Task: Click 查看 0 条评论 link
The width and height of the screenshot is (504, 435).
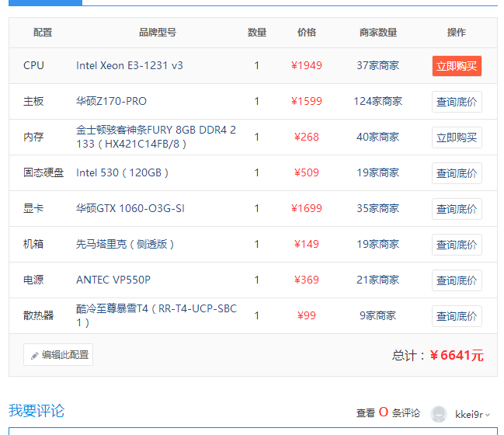Action: pyautogui.click(x=388, y=412)
